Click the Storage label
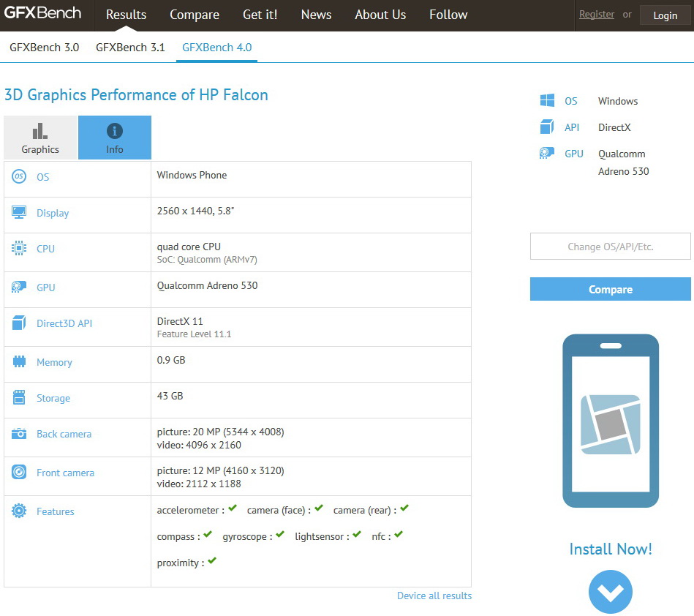This screenshot has height=616, width=694. click(x=53, y=398)
